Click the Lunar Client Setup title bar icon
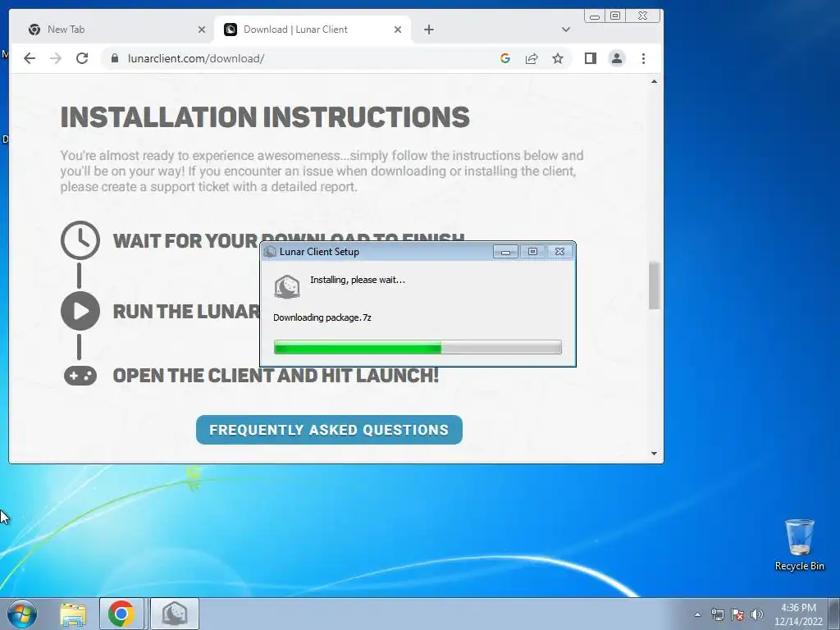Viewport: 840px width, 630px height. tap(270, 252)
